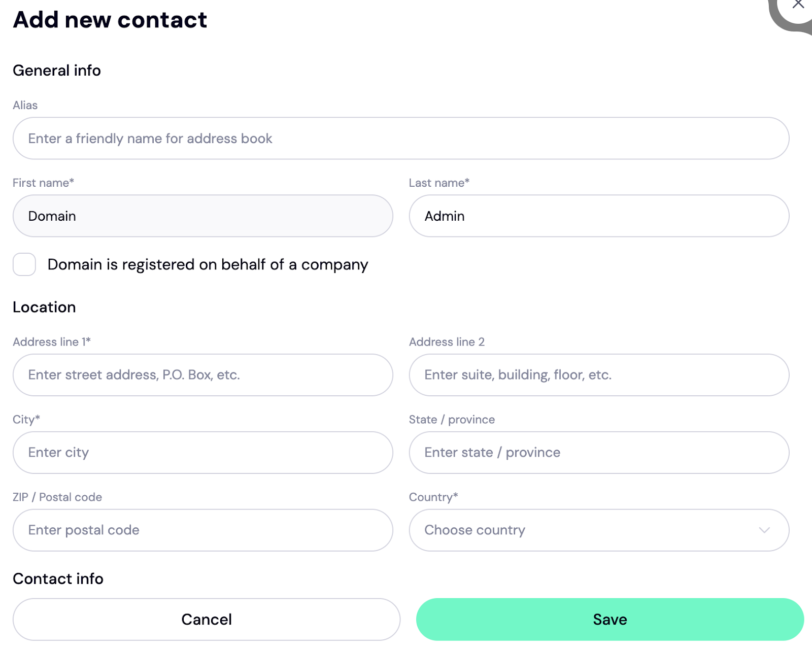The height and width of the screenshot is (649, 812).
Task: Select the Address line 1 street input
Action: (x=203, y=375)
